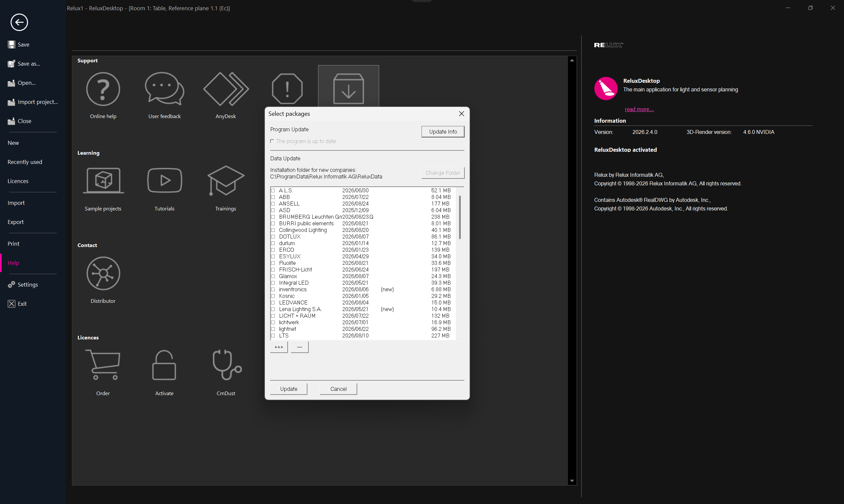Open the New menu item
The height and width of the screenshot is (504, 844).
[x=13, y=143]
